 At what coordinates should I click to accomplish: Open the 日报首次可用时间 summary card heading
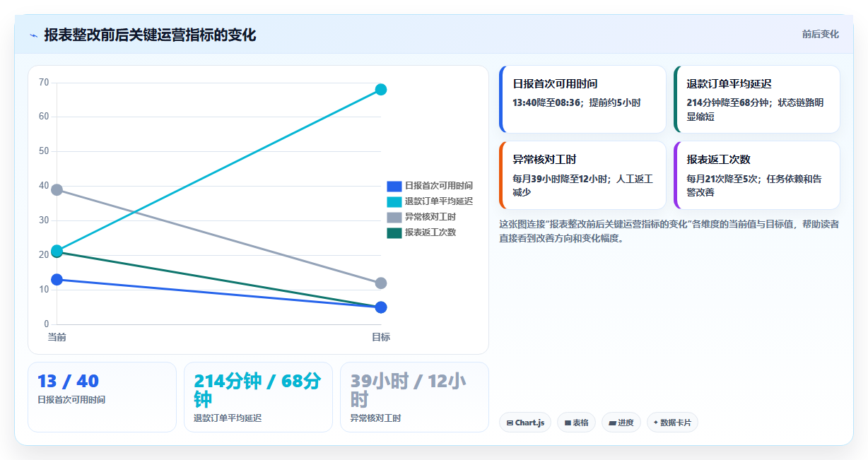click(x=555, y=83)
